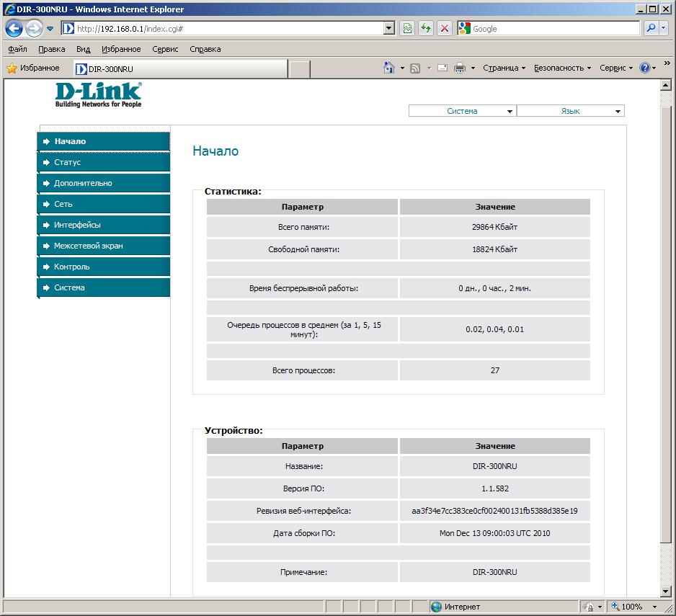Click the 100% zoom level button
676x616 pixels.
627,607
